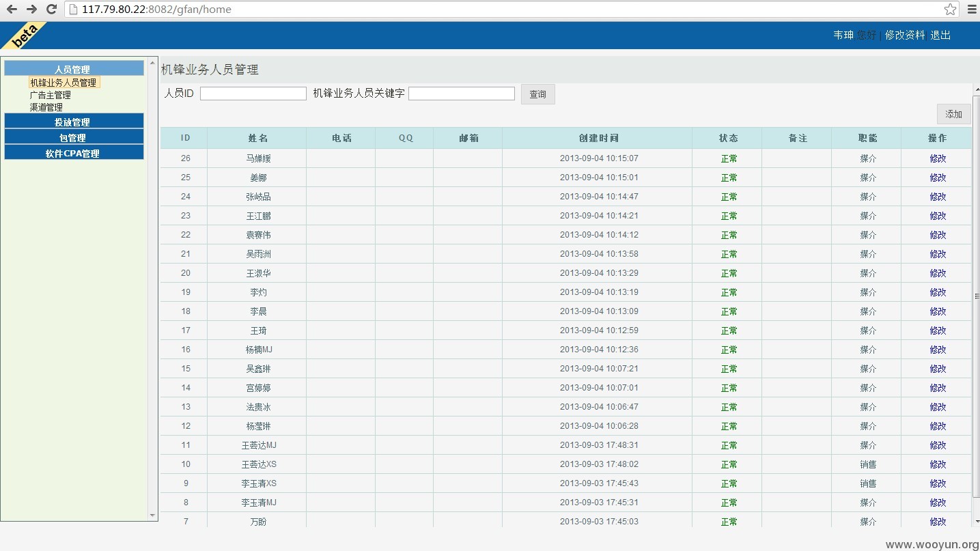This screenshot has width=980, height=551.
Task: Click sidebar scrollbar down arrow
Action: click(152, 515)
